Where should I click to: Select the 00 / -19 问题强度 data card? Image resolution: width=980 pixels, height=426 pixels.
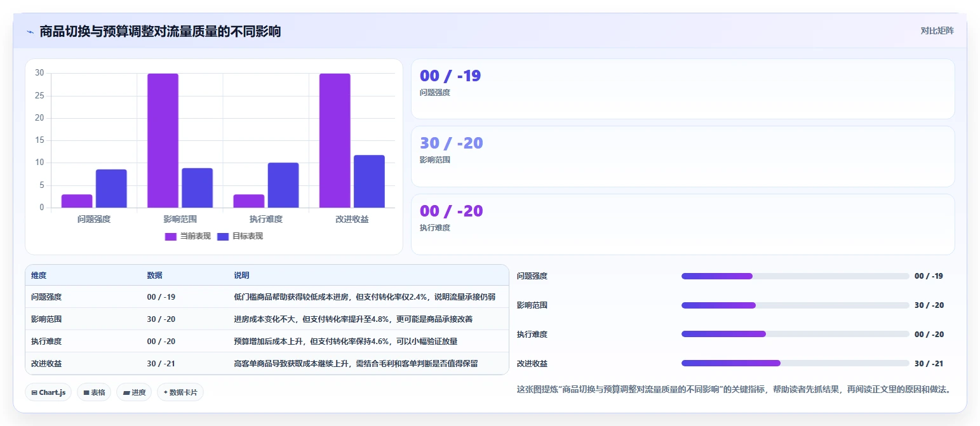coord(683,89)
